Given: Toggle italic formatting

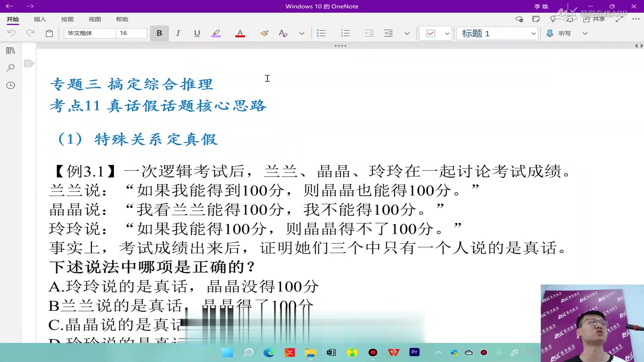Looking at the screenshot, I should click(178, 33).
